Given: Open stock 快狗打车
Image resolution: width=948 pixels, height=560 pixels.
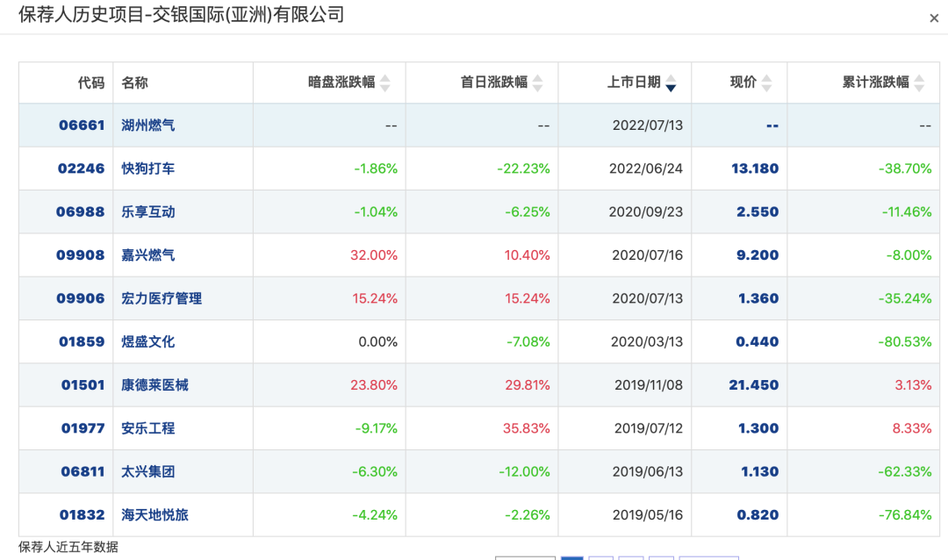Looking at the screenshot, I should point(148,168).
